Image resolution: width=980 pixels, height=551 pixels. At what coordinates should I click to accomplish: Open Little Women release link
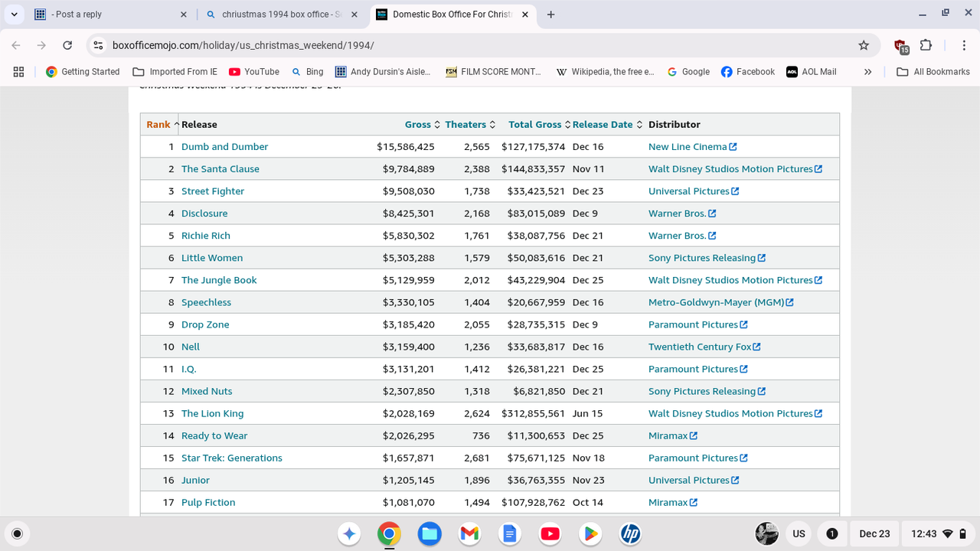coord(212,257)
